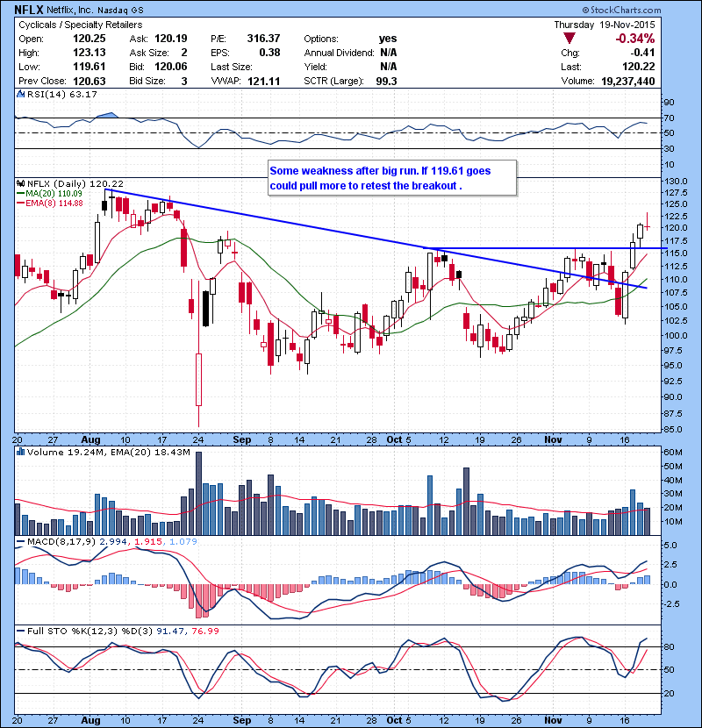Click the 60M volume axis label
702x728 pixels.
pos(673,453)
